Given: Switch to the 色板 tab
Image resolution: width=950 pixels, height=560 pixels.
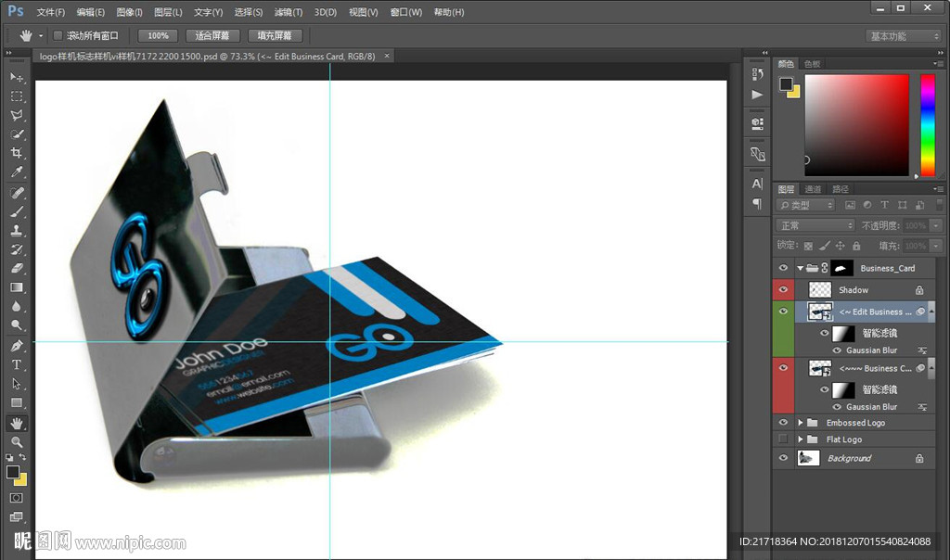Looking at the screenshot, I should [813, 64].
